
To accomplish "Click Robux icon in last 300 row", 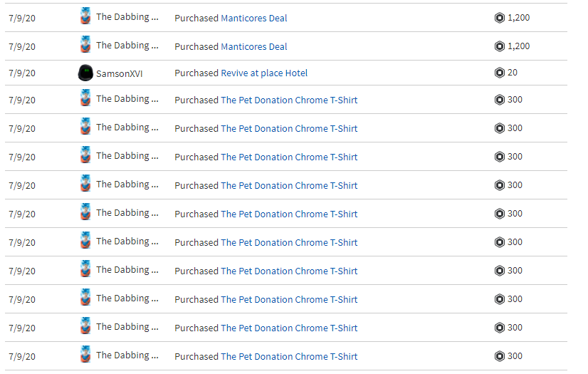I will click(500, 356).
